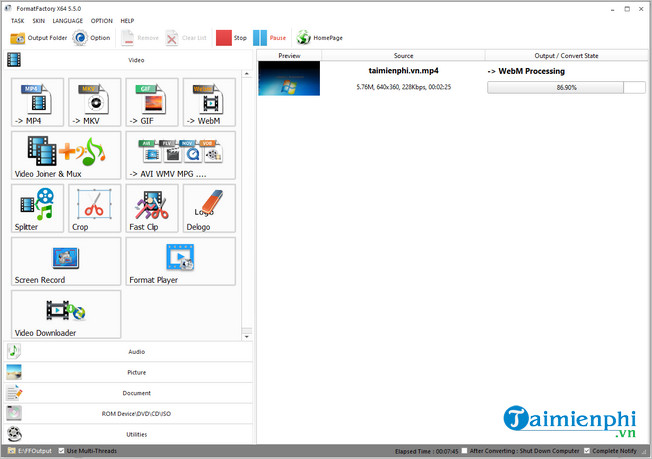Open the Option settings in toolbar
Image resolution: width=652 pixels, height=459 pixels.
pos(91,38)
